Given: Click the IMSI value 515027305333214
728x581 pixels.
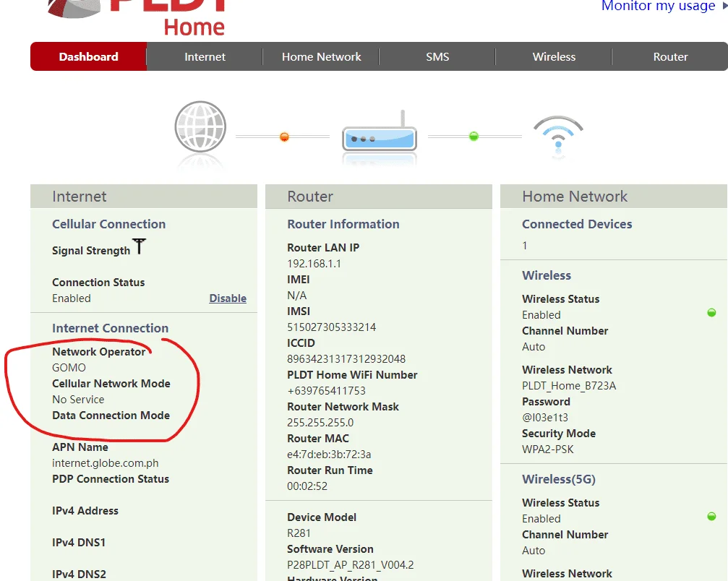Looking at the screenshot, I should (x=332, y=327).
